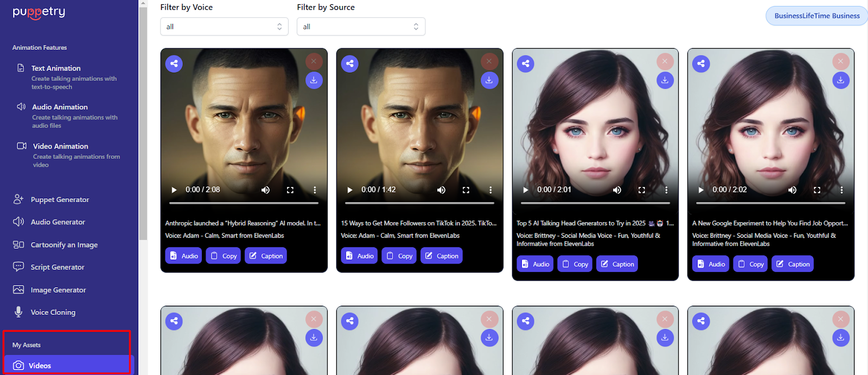
Task: Edit Caption of the TikTok followers video
Action: pos(442,256)
